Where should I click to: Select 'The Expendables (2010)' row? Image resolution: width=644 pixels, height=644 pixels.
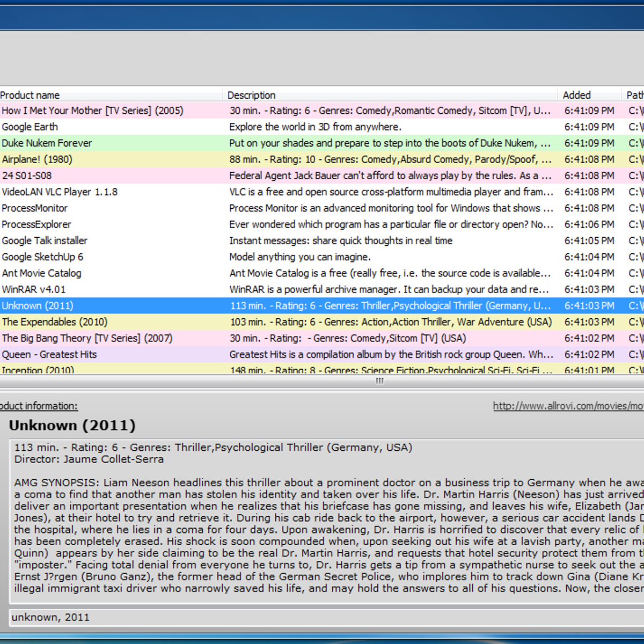[x=322, y=322]
